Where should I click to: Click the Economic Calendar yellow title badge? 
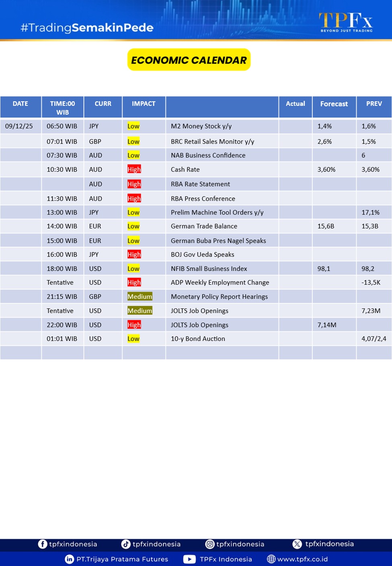(189, 60)
